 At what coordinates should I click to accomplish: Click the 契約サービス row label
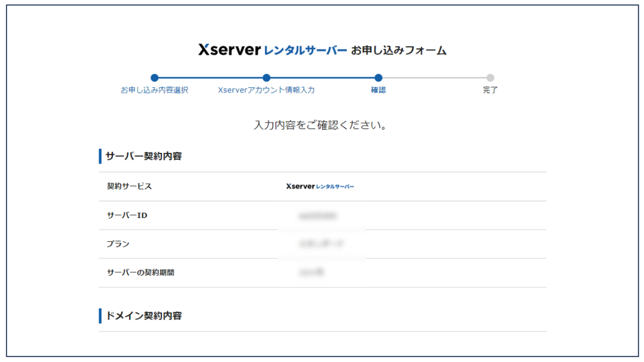tap(129, 187)
